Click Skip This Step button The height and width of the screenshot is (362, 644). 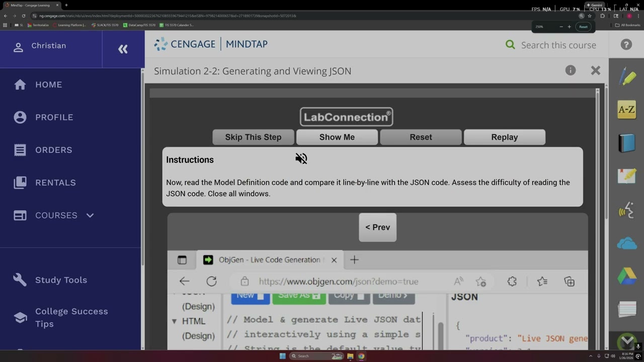click(254, 137)
